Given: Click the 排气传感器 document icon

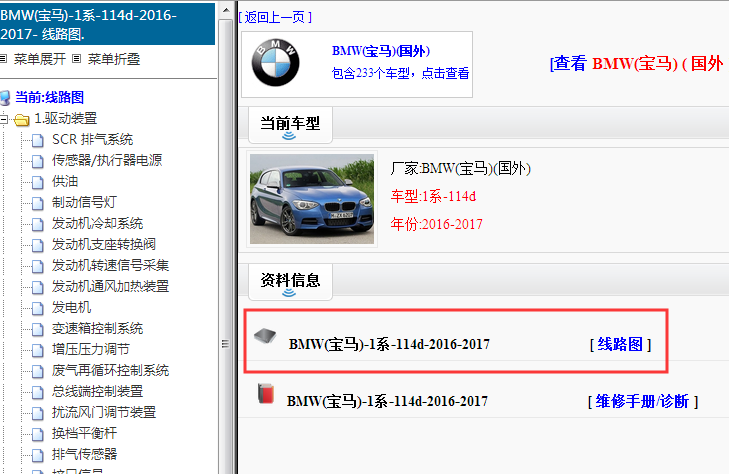Looking at the screenshot, I should (x=38, y=455).
